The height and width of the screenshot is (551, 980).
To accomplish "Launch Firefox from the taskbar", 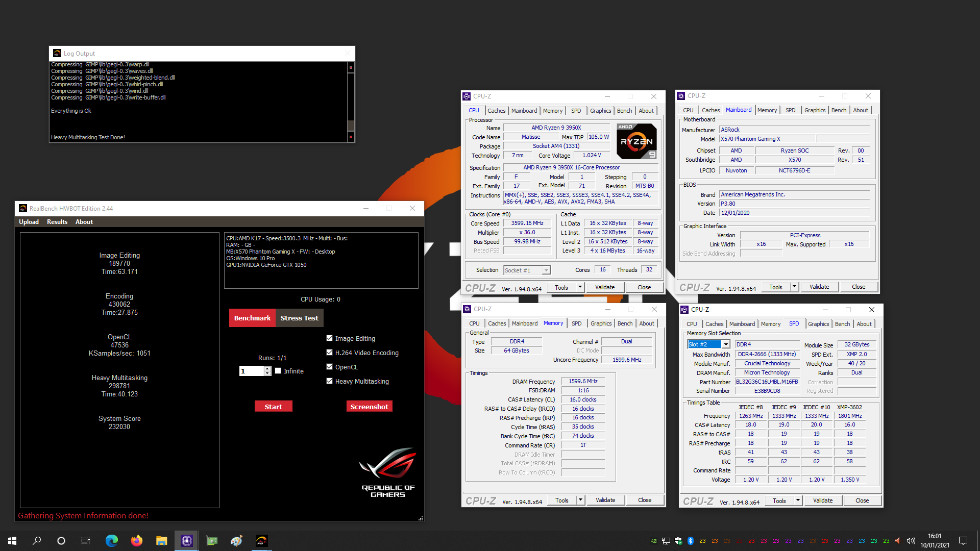I will 136,541.
